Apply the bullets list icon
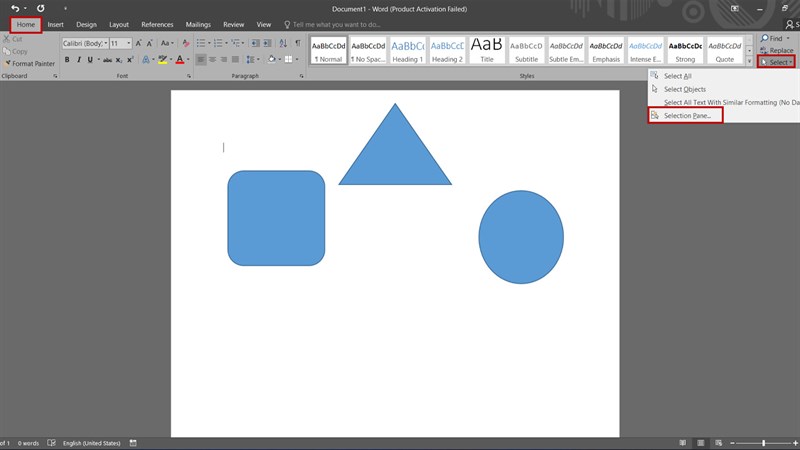 click(x=202, y=43)
